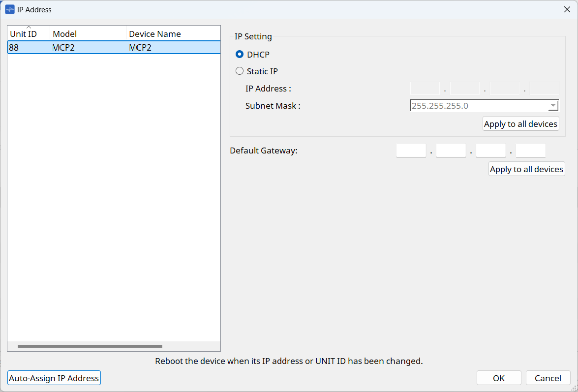Viewport: 578px width, 392px height.
Task: Click the last IP Address octet field
Action: pos(544,89)
